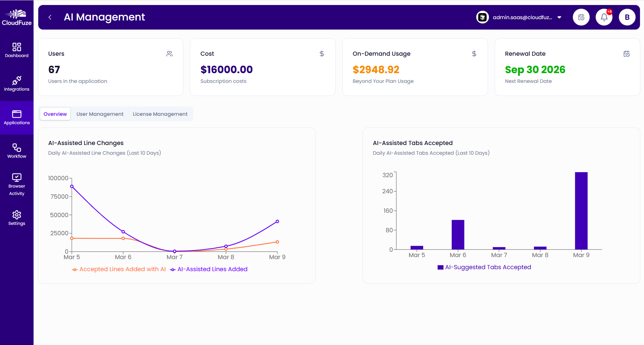Click the back arrow beside AI Management
644x345 pixels.
(50, 17)
